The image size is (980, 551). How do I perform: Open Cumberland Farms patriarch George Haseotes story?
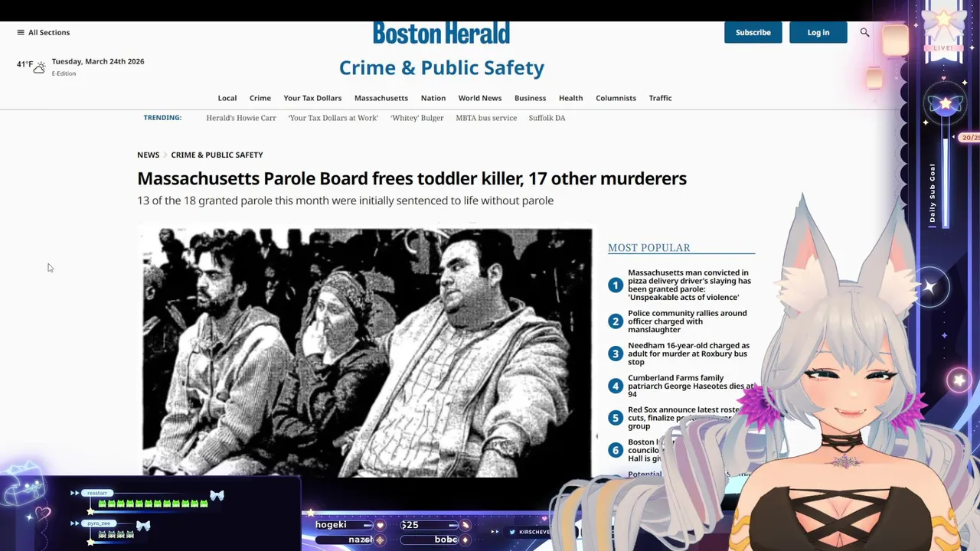[x=691, y=386]
